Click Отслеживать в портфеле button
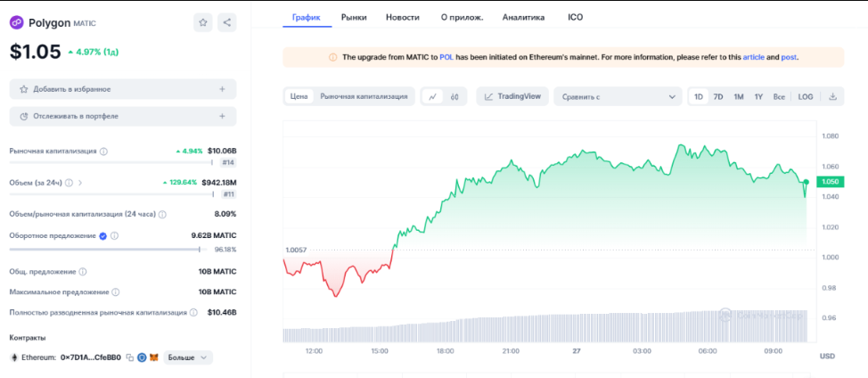Image resolution: width=868 pixels, height=378 pixels. coord(123,116)
